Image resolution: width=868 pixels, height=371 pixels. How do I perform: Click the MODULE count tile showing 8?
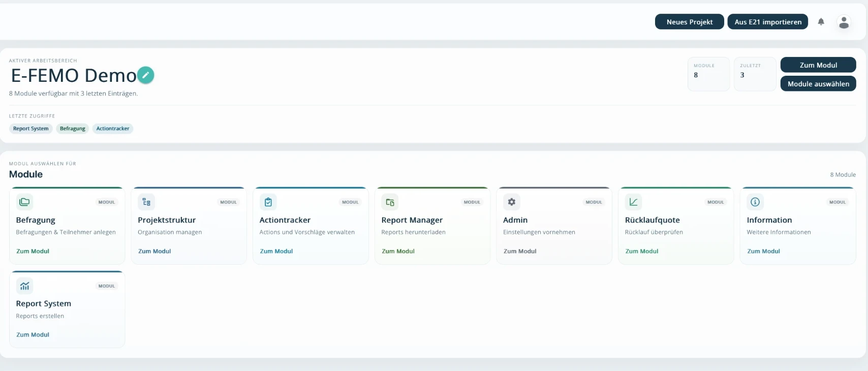tap(708, 74)
